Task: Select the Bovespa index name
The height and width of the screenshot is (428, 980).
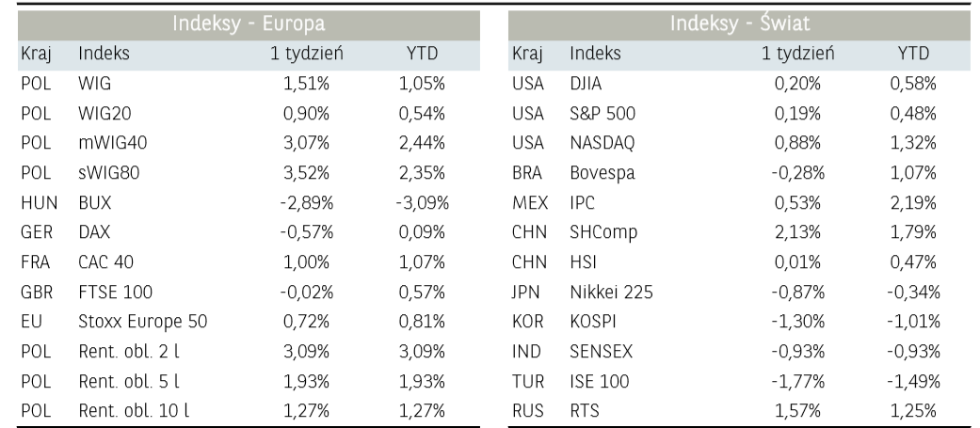Action: click(602, 175)
